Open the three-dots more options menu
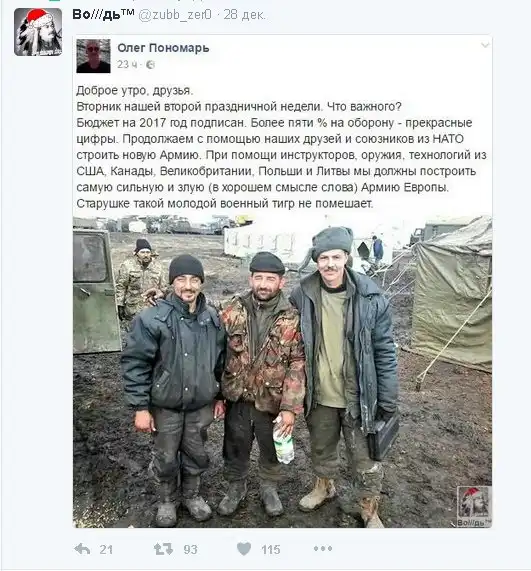The height and width of the screenshot is (571, 531). coord(323,548)
